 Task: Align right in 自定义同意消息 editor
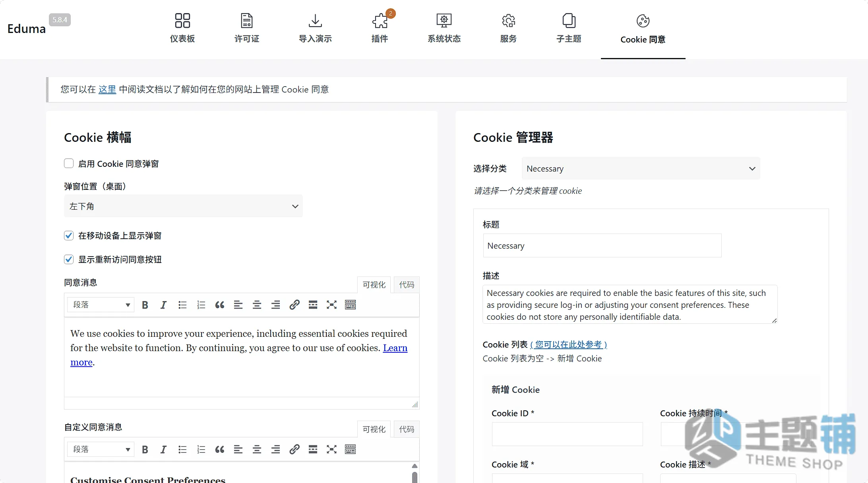click(275, 449)
